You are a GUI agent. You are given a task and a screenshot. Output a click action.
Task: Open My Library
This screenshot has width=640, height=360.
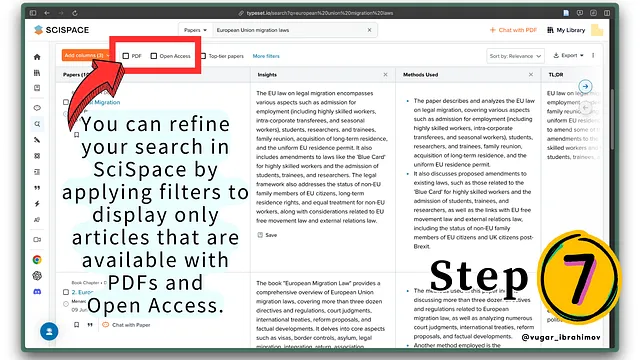(566, 30)
